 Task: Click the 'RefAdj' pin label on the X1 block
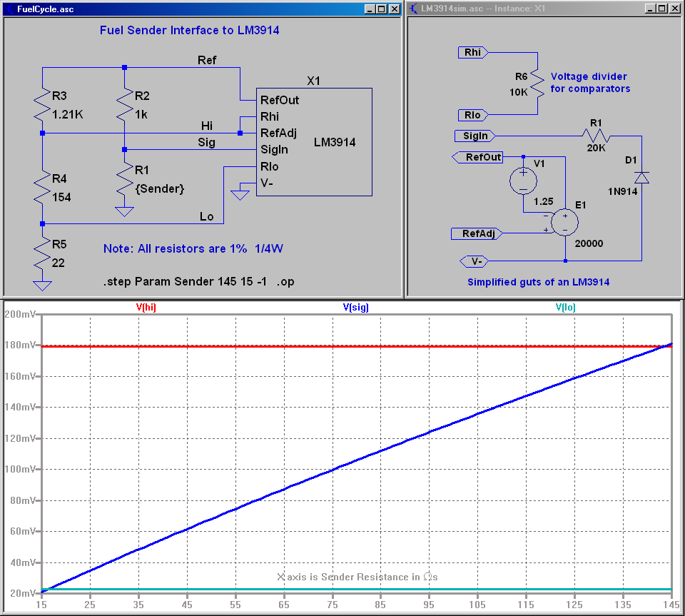(279, 133)
